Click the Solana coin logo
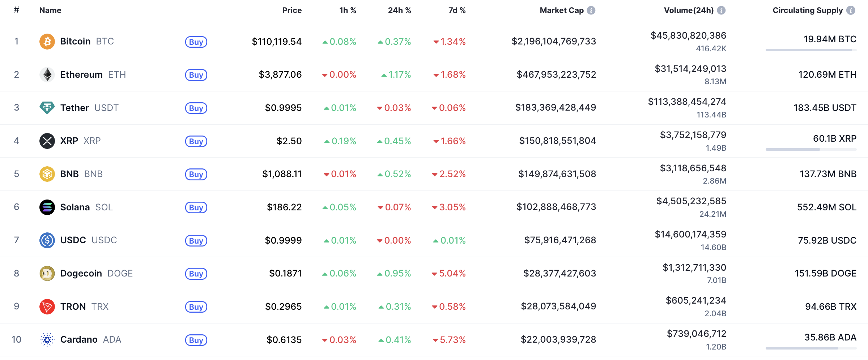This screenshot has height=360, width=868. (47, 207)
